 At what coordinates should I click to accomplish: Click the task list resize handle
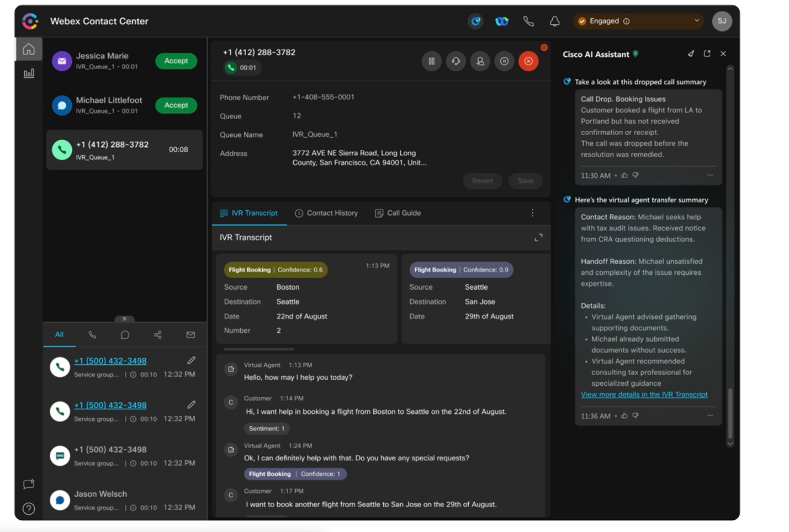pyautogui.click(x=124, y=319)
